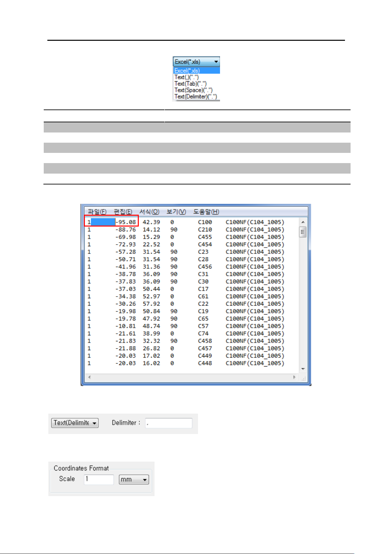Image resolution: width=392 pixels, height=554 pixels.
Task: Click the reference C65
Action: pyautogui.click(x=203, y=319)
